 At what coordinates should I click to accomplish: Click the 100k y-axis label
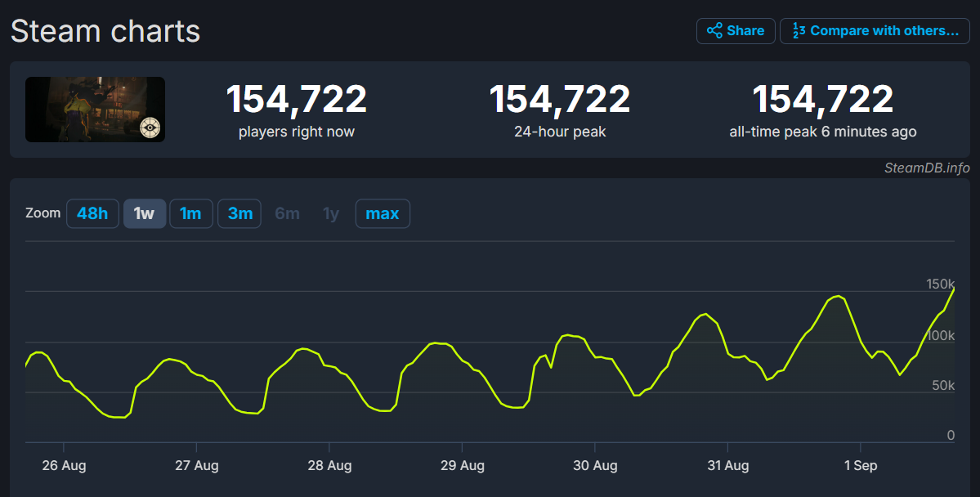tap(941, 336)
